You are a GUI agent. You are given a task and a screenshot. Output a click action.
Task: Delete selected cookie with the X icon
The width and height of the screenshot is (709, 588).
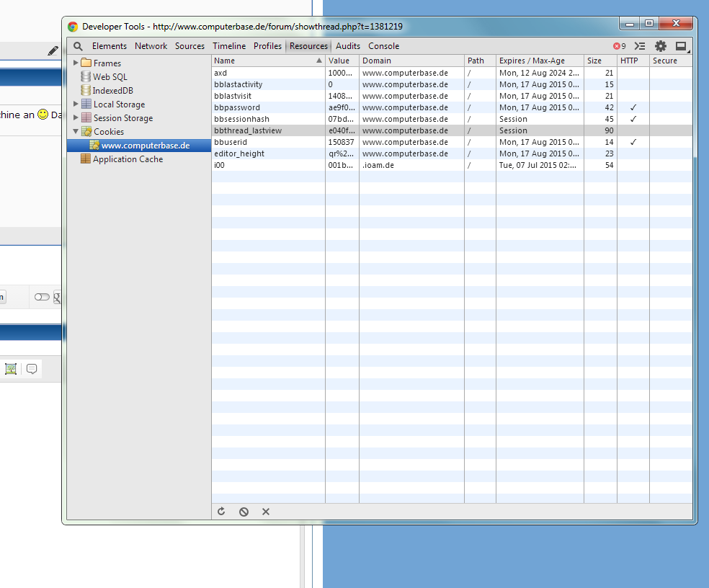coord(266,512)
